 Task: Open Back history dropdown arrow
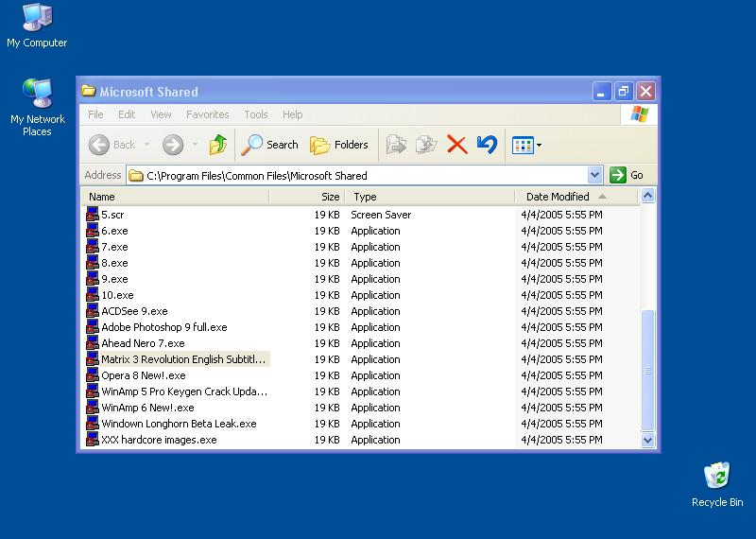147,145
